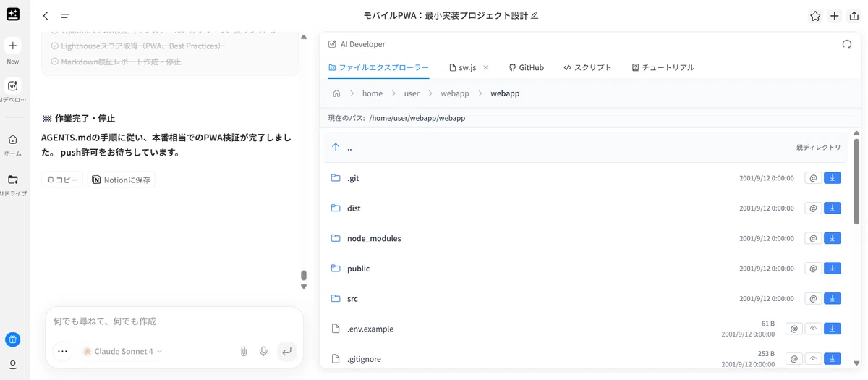Click the back arrow in header
The height and width of the screenshot is (380, 868).
(46, 16)
